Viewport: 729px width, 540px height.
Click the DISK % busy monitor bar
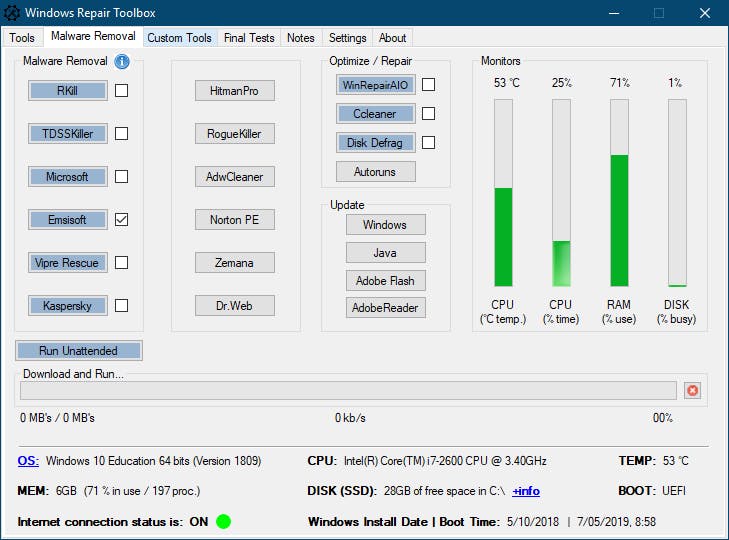677,193
